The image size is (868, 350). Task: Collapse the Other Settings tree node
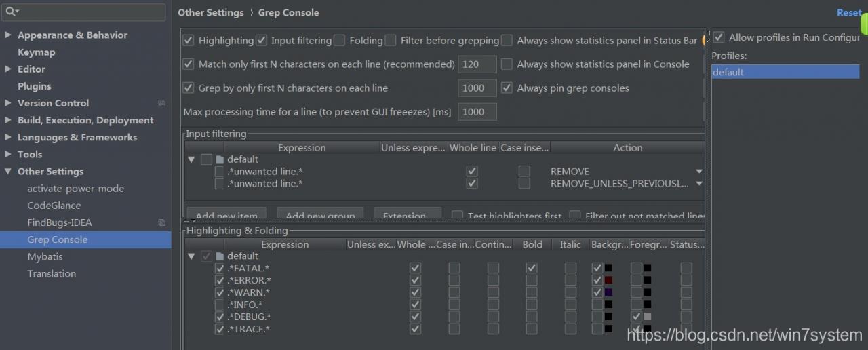click(x=8, y=172)
